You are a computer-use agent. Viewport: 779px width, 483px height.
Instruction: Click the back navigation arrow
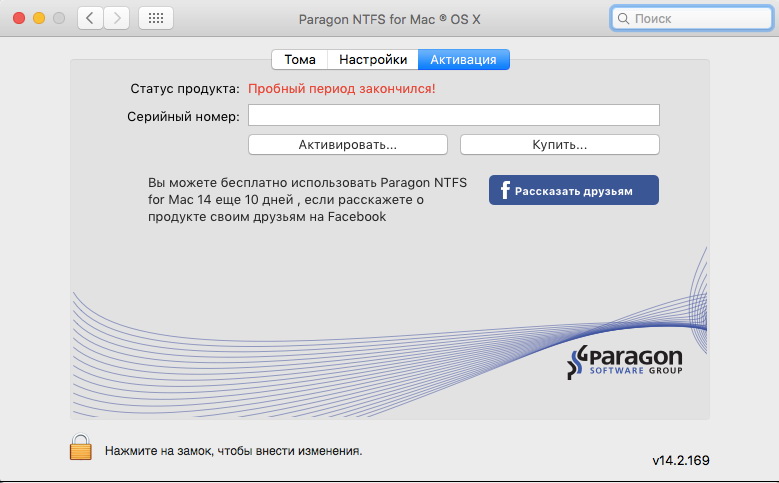pos(91,18)
